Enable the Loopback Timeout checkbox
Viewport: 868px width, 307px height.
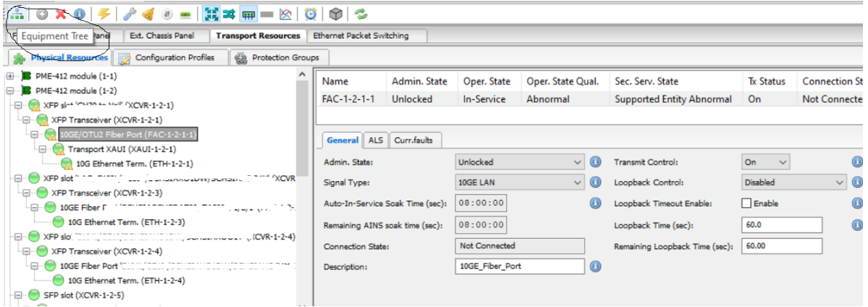coord(746,203)
